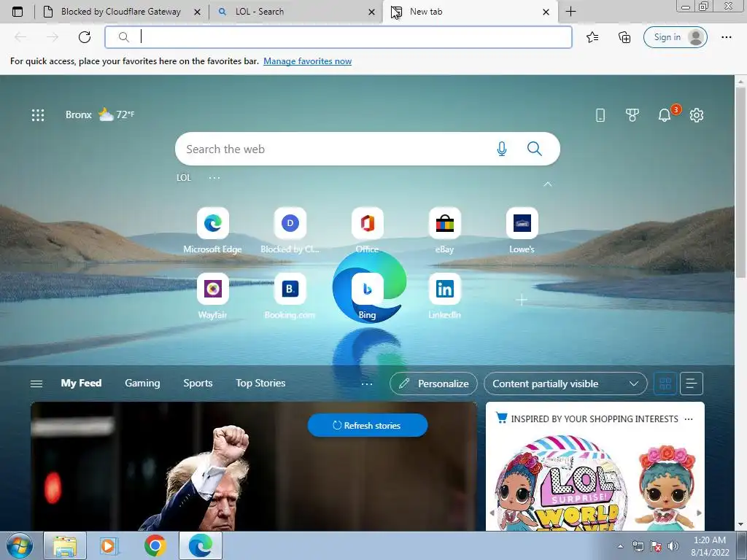Image resolution: width=747 pixels, height=560 pixels.
Task: Select the Top Stories feed tab
Action: (260, 383)
